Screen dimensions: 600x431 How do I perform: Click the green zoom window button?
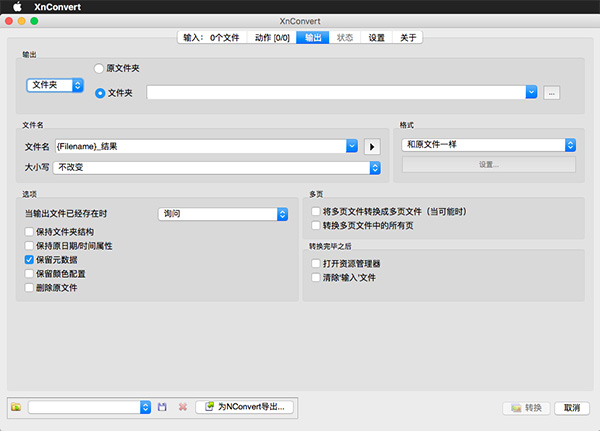[x=34, y=21]
